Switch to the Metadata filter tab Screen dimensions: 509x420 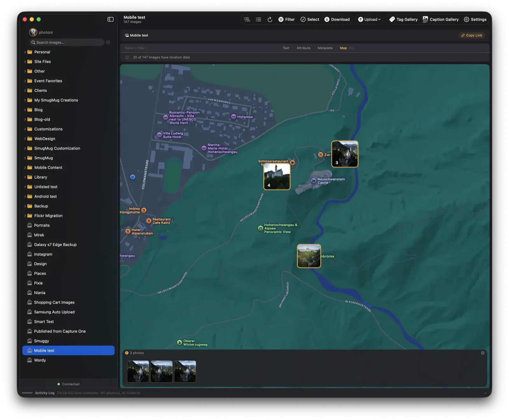324,48
